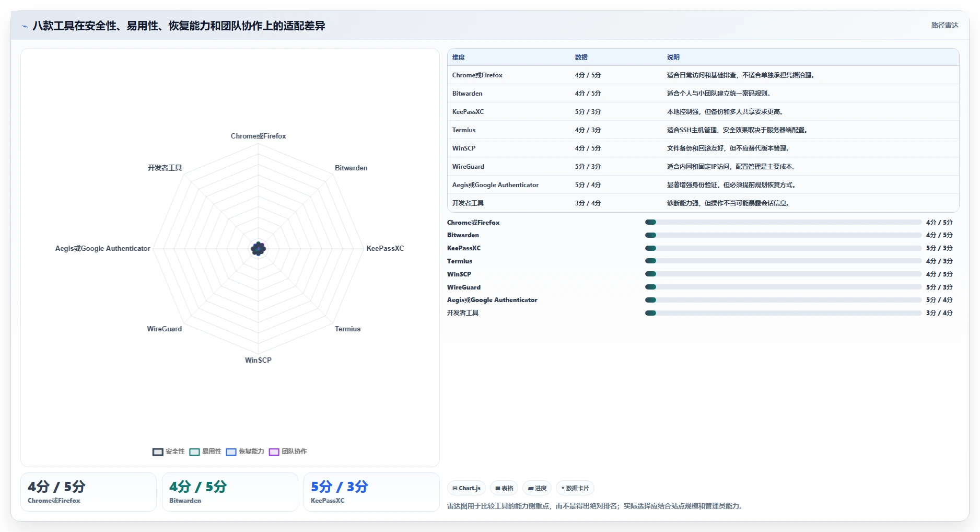Click the KeePassXC progress bar
The width and height of the screenshot is (980, 532).
(783, 248)
